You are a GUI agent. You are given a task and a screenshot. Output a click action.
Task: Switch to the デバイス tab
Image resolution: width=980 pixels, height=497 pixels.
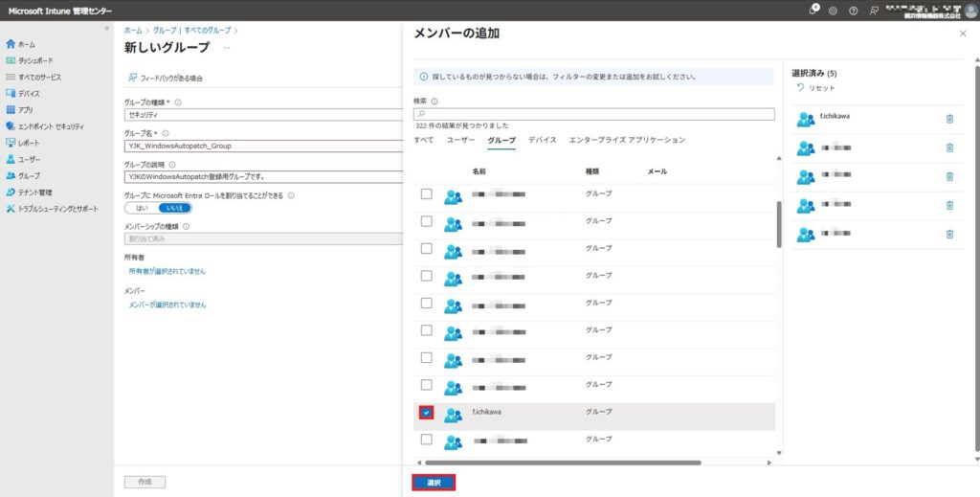(542, 140)
